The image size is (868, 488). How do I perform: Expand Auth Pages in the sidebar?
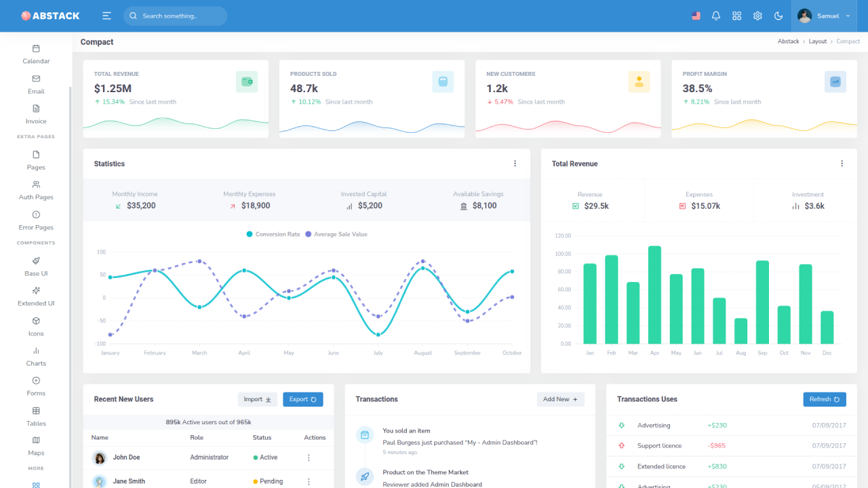(x=36, y=190)
